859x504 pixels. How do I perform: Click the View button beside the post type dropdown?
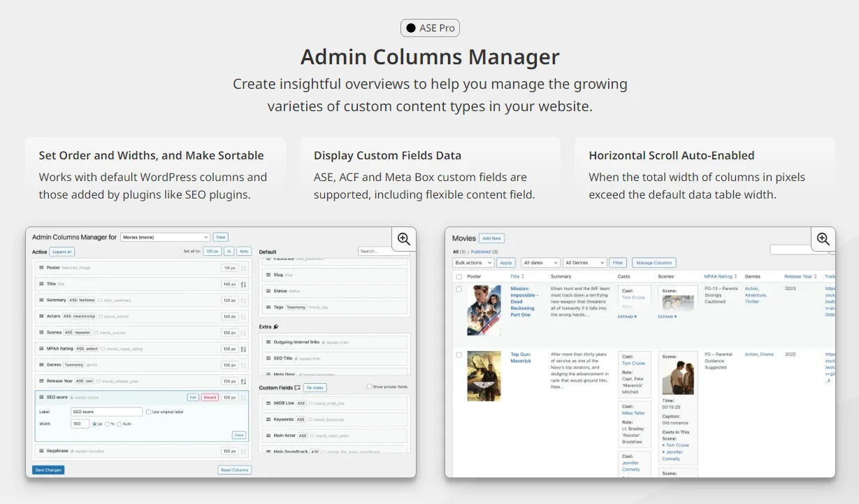point(220,237)
